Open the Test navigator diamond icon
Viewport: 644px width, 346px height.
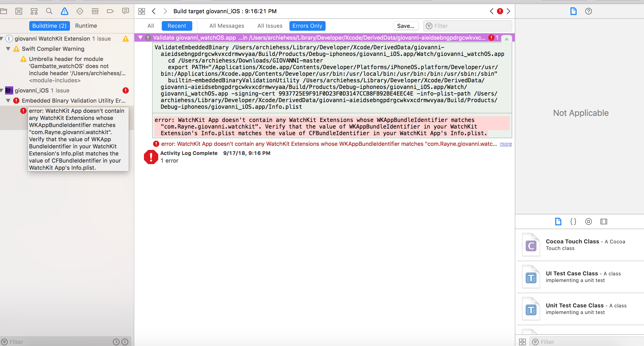tap(80, 11)
